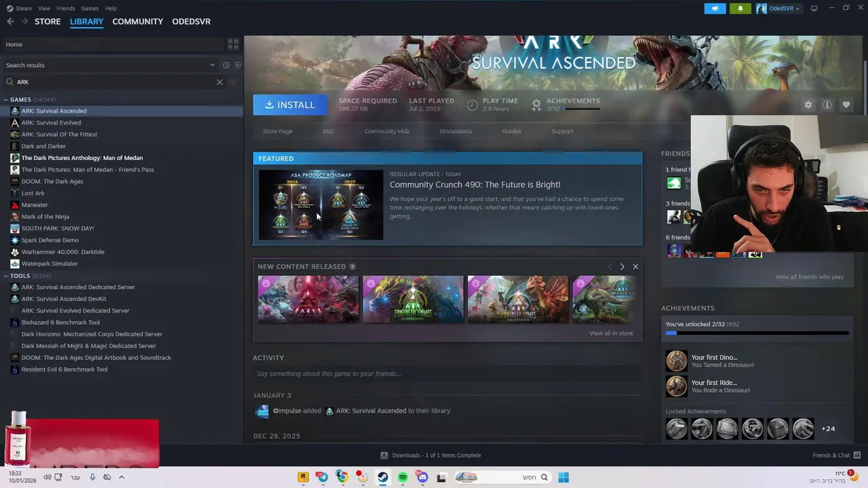Open game info icon

point(827,105)
